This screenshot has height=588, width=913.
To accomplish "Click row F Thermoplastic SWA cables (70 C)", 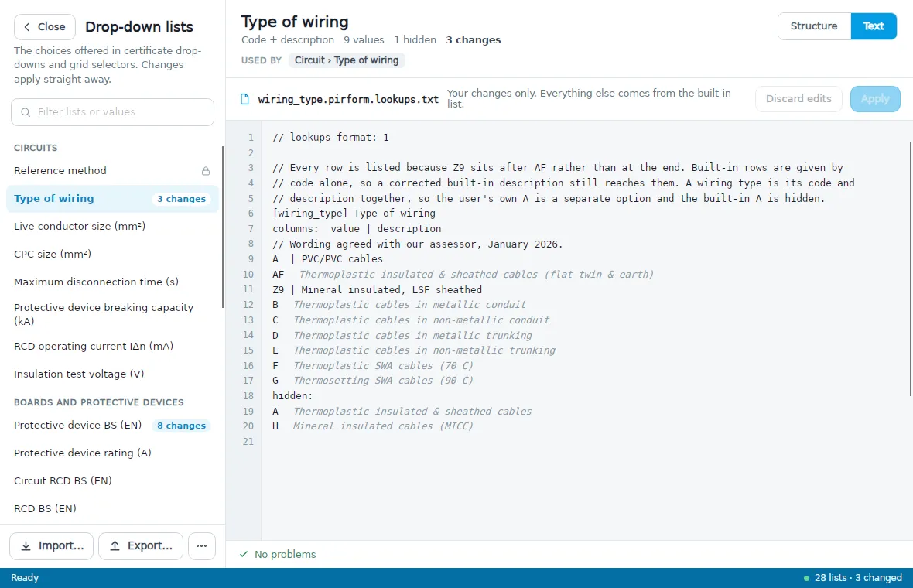I will pyautogui.click(x=373, y=366).
